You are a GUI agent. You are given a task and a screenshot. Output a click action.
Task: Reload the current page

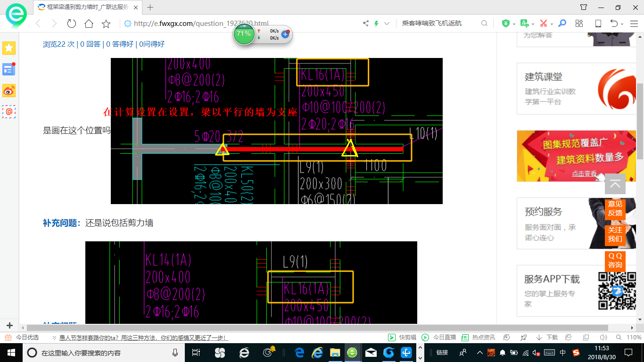(x=71, y=24)
